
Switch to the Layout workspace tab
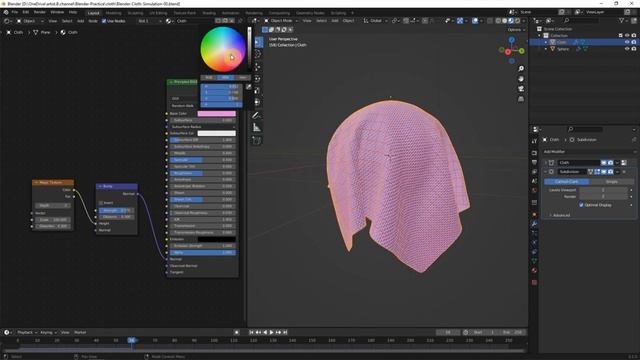point(93,13)
